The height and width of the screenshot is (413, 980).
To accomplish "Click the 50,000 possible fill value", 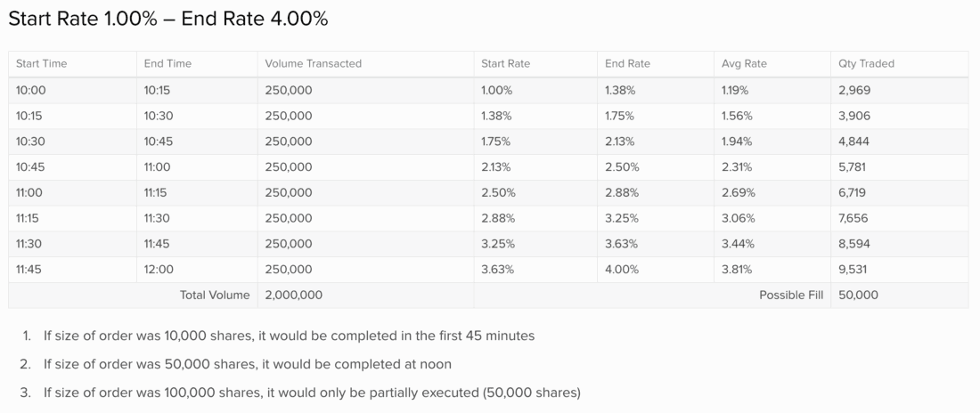I will click(858, 296).
